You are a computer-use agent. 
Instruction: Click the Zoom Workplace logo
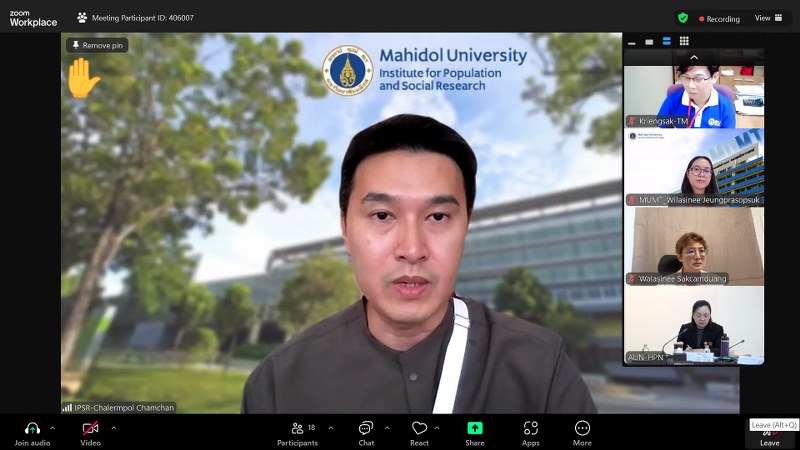click(33, 18)
